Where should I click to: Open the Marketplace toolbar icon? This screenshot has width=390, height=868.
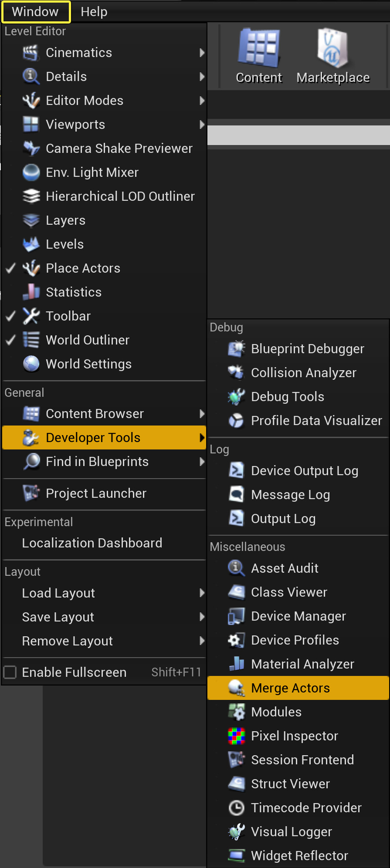tap(333, 49)
